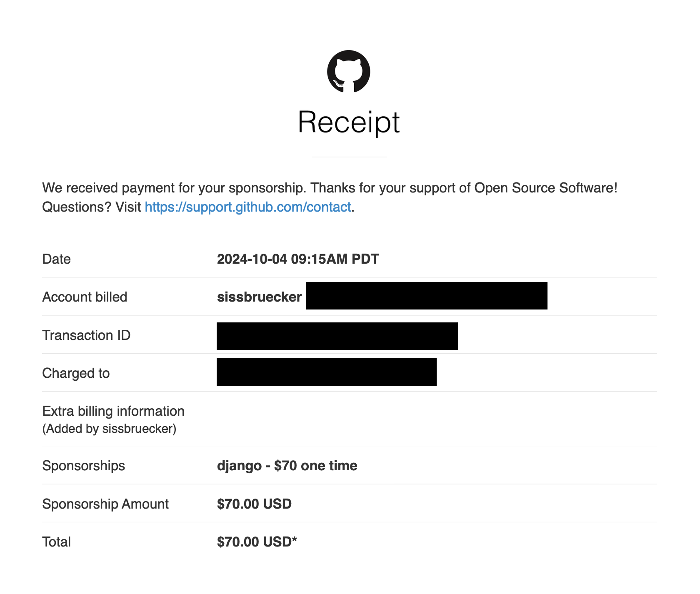Click the sissbruecker account name
The height and width of the screenshot is (594, 700).
pos(259,297)
